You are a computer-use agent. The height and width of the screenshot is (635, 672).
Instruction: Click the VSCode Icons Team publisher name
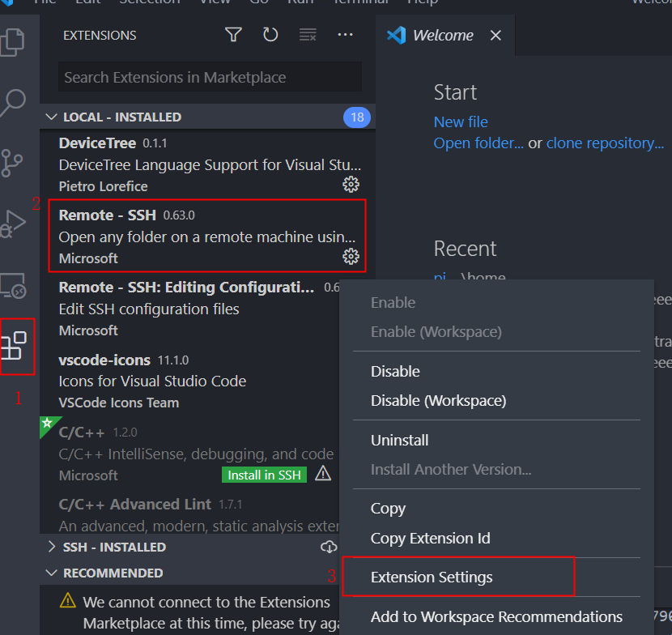tap(119, 403)
